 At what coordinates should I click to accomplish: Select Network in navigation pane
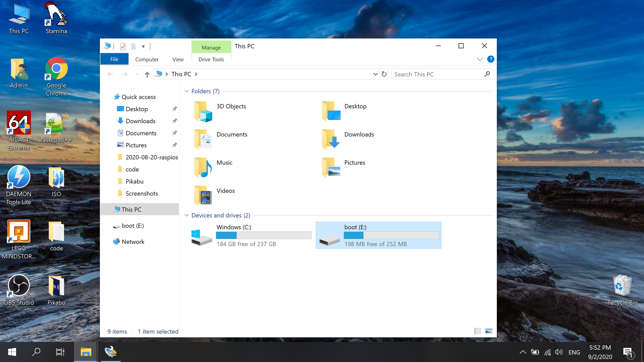133,242
